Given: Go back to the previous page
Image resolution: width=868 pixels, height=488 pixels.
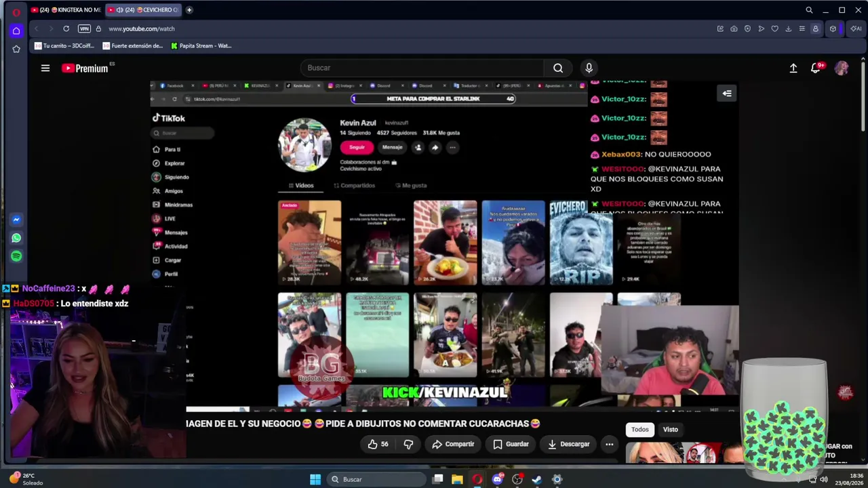Looking at the screenshot, I should [36, 28].
